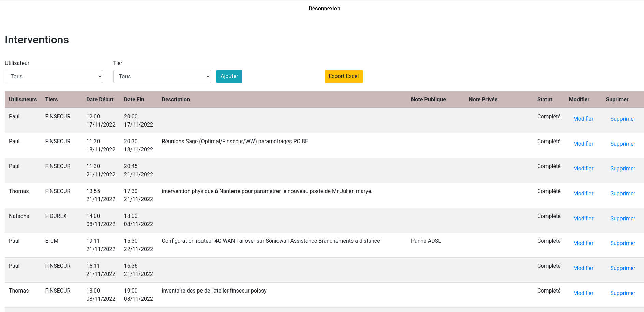The width and height of the screenshot is (644, 312).
Task: Modifier Paul's EFJM router configuration intervention
Action: point(583,243)
